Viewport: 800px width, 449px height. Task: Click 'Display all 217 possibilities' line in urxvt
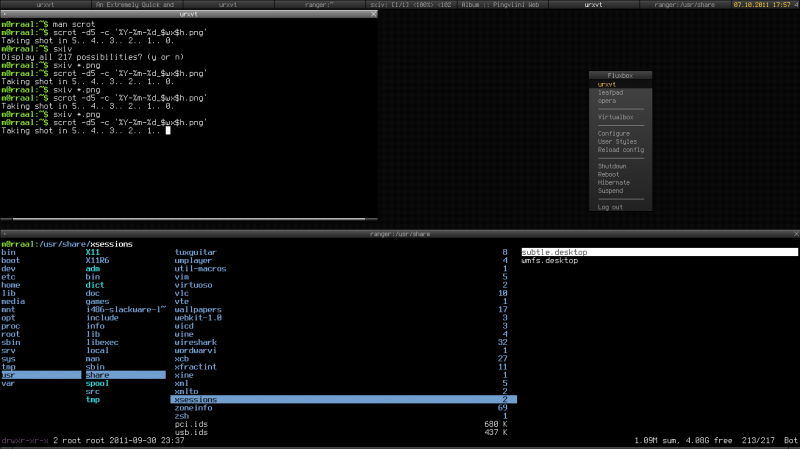point(92,57)
